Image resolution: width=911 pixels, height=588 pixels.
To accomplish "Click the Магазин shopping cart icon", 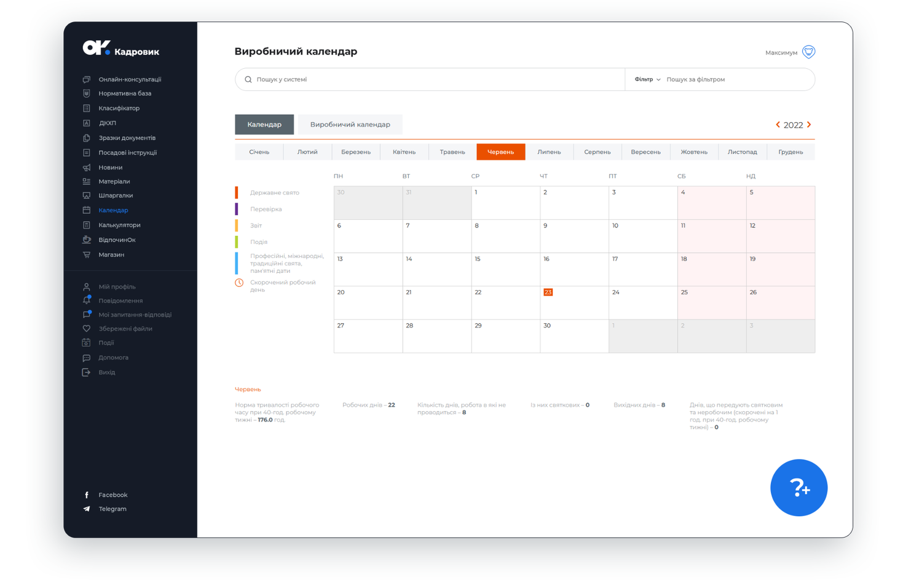I will point(87,255).
